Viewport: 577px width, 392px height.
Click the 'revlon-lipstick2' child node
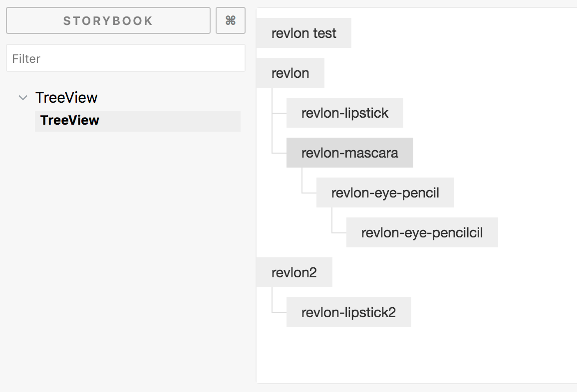348,312
